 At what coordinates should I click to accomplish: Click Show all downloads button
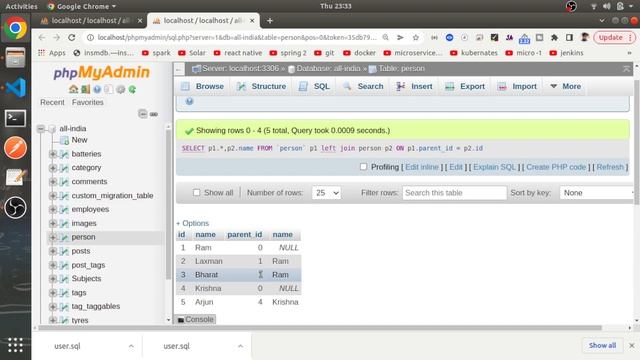602,345
